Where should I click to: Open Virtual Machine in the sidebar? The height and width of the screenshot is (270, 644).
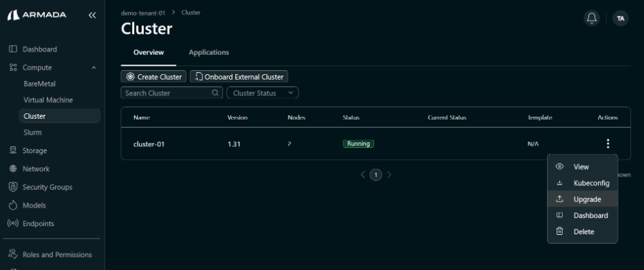pyautogui.click(x=48, y=100)
